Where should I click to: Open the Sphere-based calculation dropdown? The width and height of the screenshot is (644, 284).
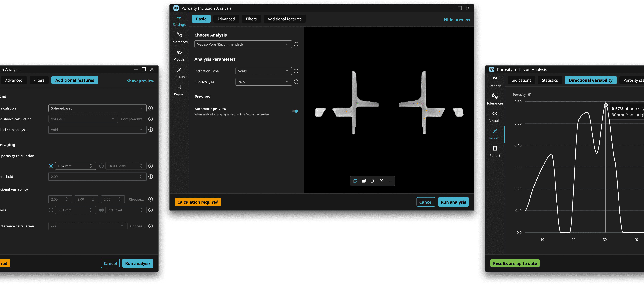[x=97, y=108]
